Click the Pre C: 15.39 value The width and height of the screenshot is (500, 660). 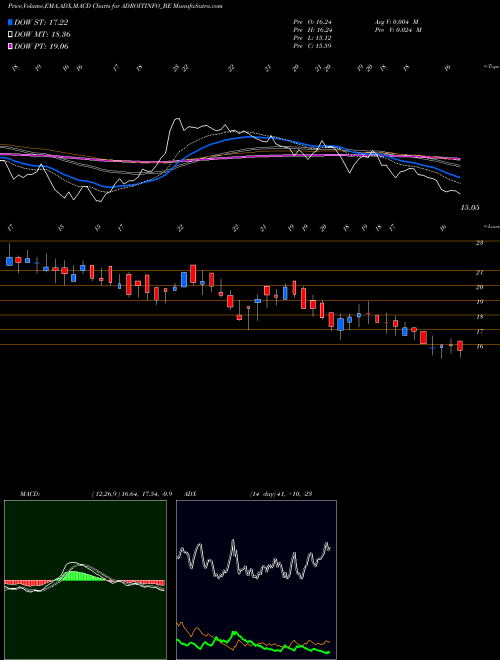[312, 46]
